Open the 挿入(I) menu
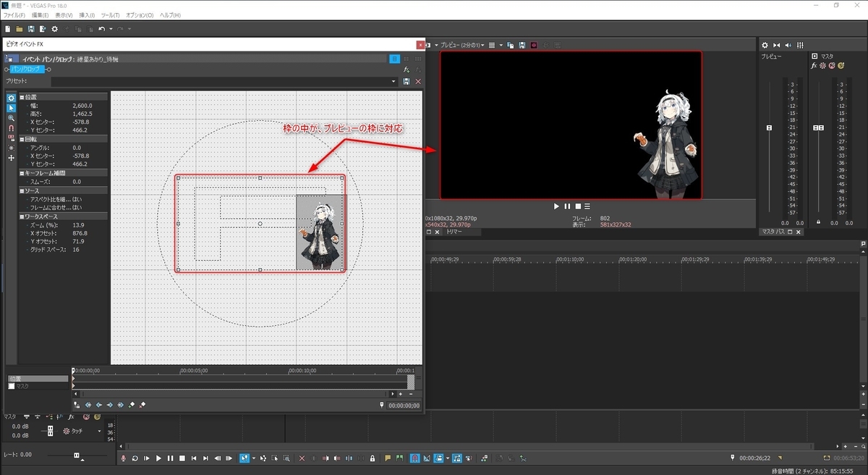868x475 pixels. point(86,14)
